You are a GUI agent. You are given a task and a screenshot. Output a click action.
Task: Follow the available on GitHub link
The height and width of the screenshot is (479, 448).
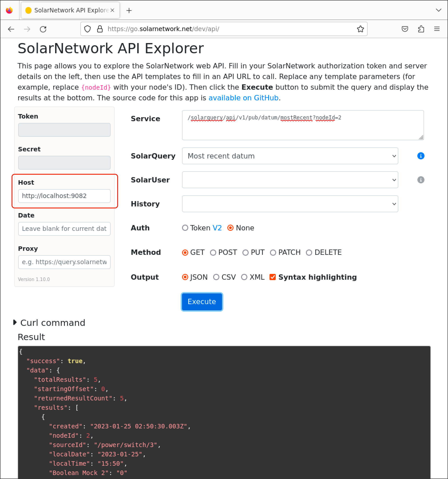click(243, 98)
